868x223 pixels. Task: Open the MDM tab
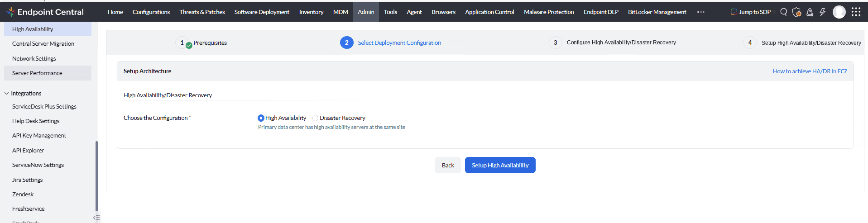click(340, 12)
